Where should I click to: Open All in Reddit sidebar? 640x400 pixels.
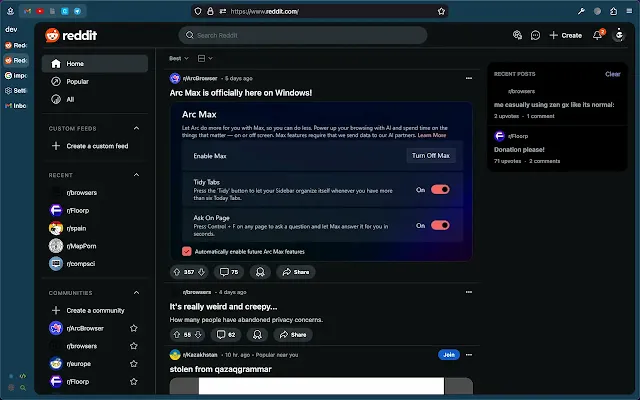click(95, 99)
